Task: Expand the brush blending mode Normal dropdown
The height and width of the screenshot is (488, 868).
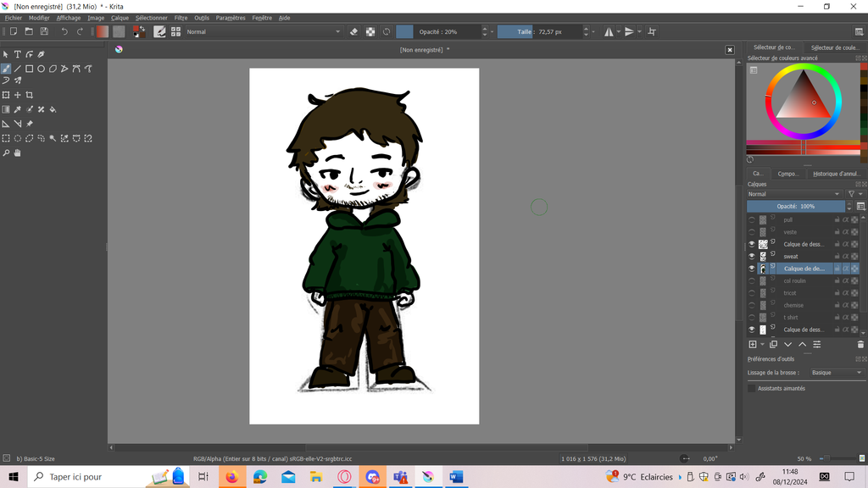Action: pos(263,31)
